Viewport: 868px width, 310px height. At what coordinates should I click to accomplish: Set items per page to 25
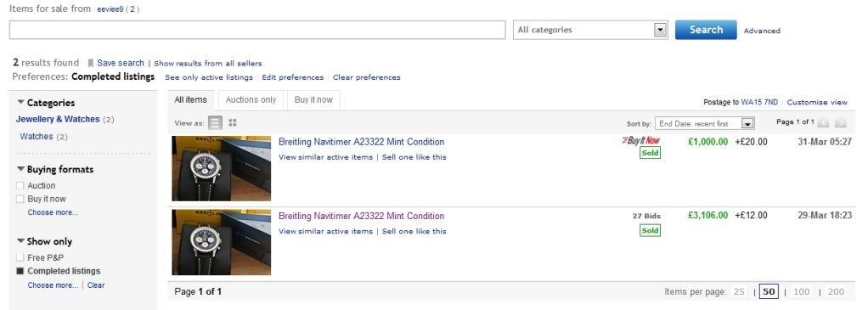coord(738,291)
